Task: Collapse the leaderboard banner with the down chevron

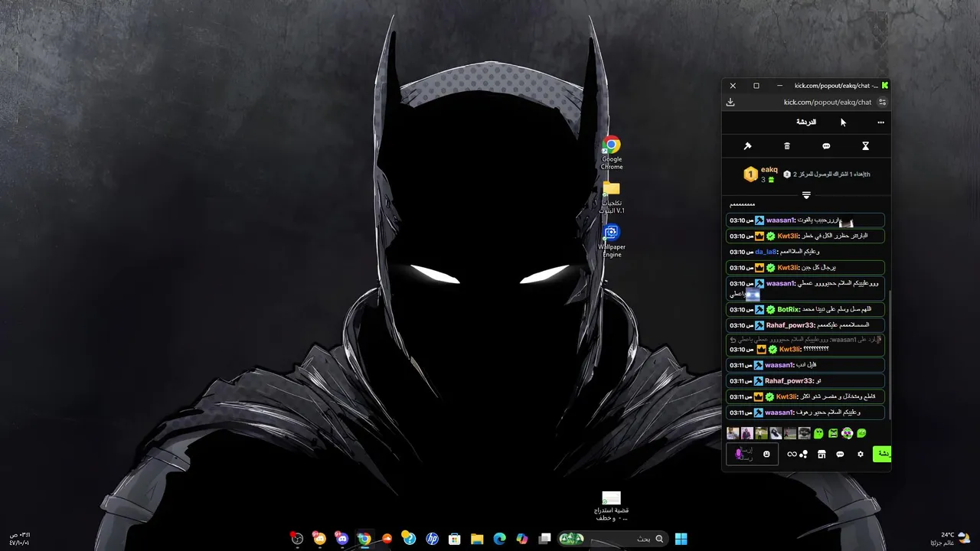Action: tap(806, 195)
